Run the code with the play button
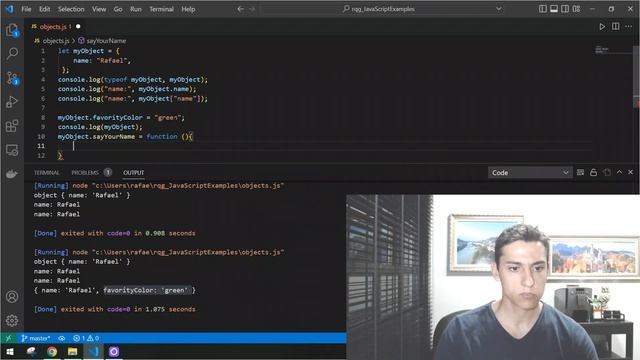Image resolution: width=640 pixels, height=360 pixels. 602,27
